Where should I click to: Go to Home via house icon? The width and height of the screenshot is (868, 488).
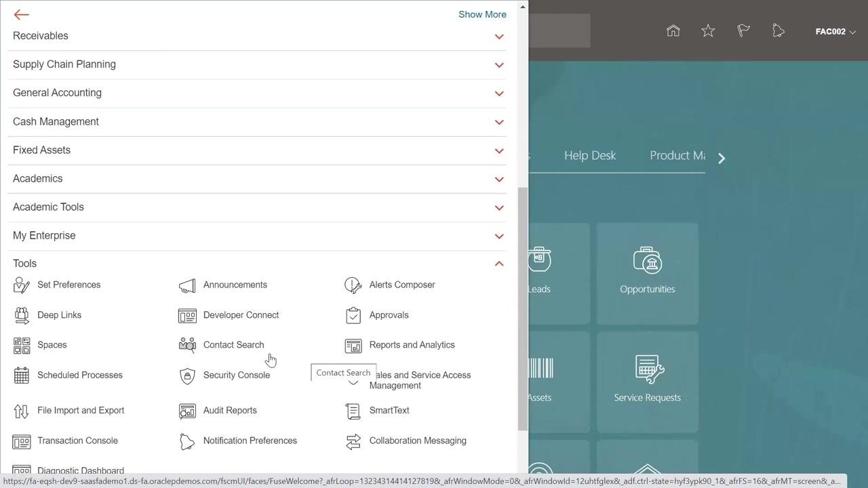(673, 30)
